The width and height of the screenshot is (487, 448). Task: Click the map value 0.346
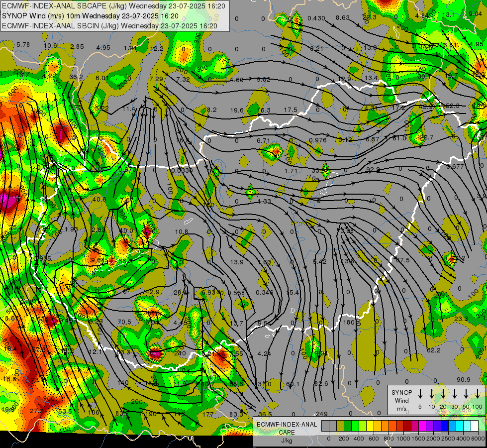(x=264, y=293)
